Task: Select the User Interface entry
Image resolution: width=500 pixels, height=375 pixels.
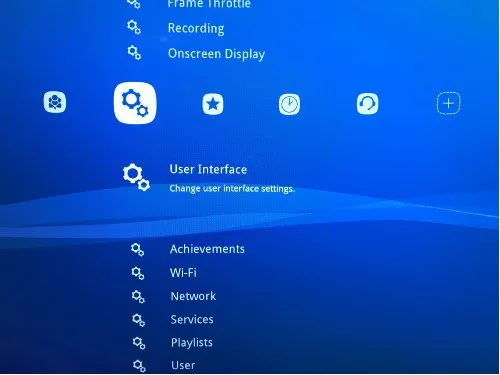Action: pyautogui.click(x=208, y=169)
